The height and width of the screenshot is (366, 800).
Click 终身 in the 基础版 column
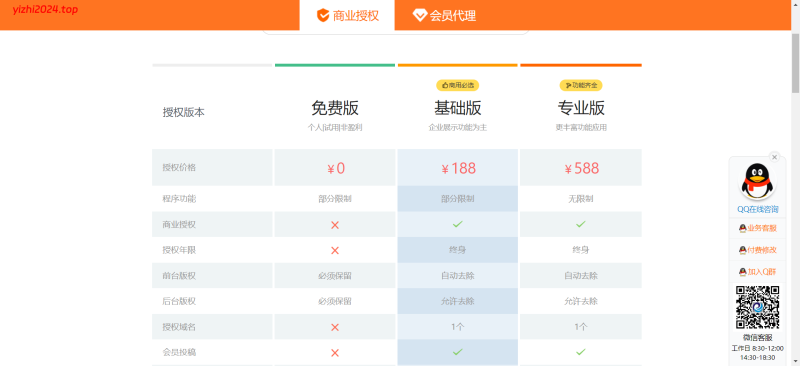458,250
